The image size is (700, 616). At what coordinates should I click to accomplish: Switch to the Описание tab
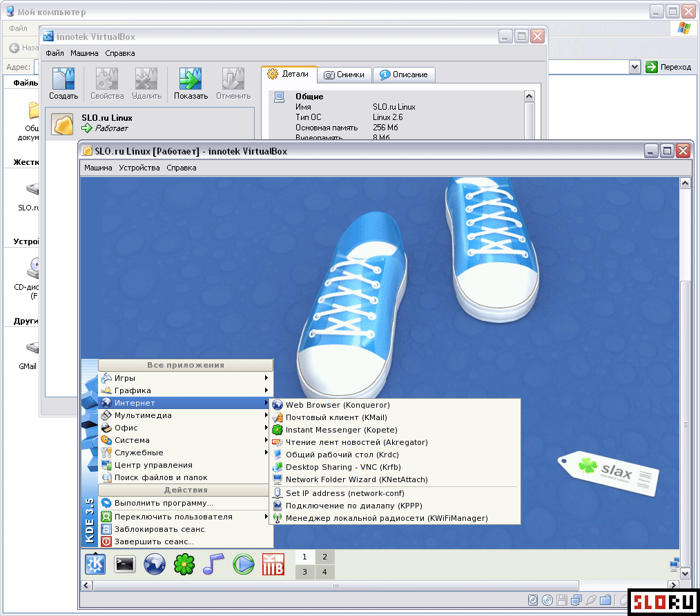(x=404, y=74)
